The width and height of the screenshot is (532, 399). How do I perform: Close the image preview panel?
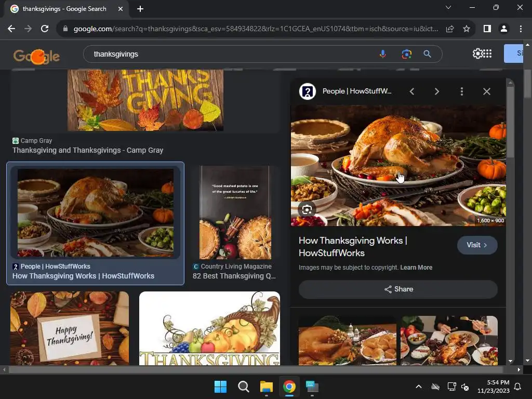pos(487,91)
